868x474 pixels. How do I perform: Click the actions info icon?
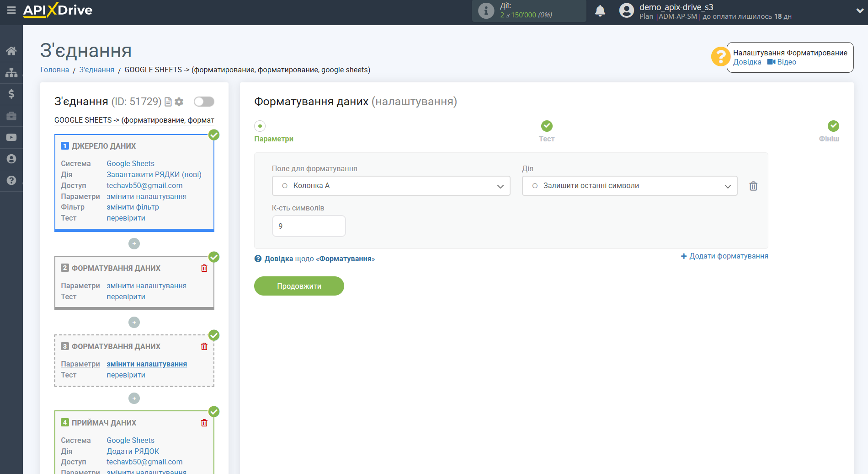(x=486, y=11)
